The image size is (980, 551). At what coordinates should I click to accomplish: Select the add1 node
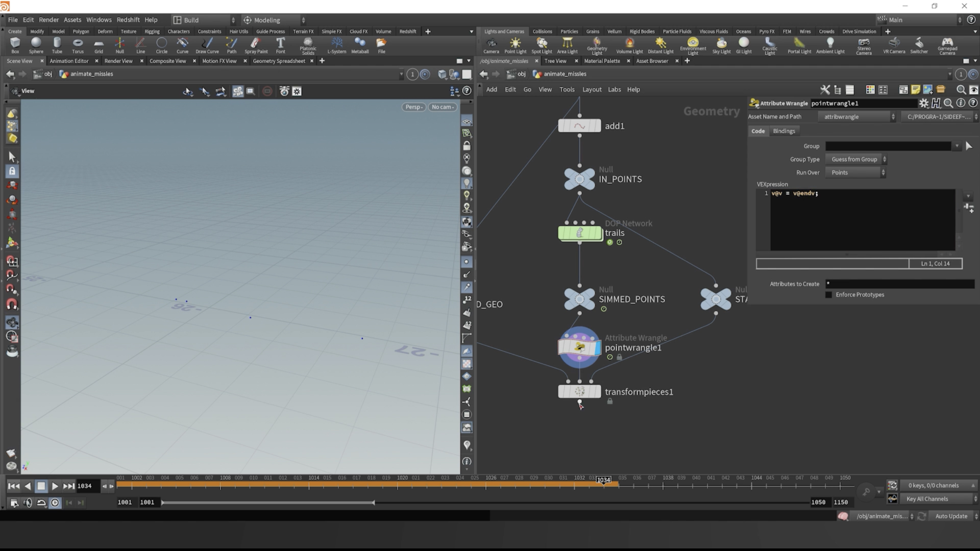[579, 126]
